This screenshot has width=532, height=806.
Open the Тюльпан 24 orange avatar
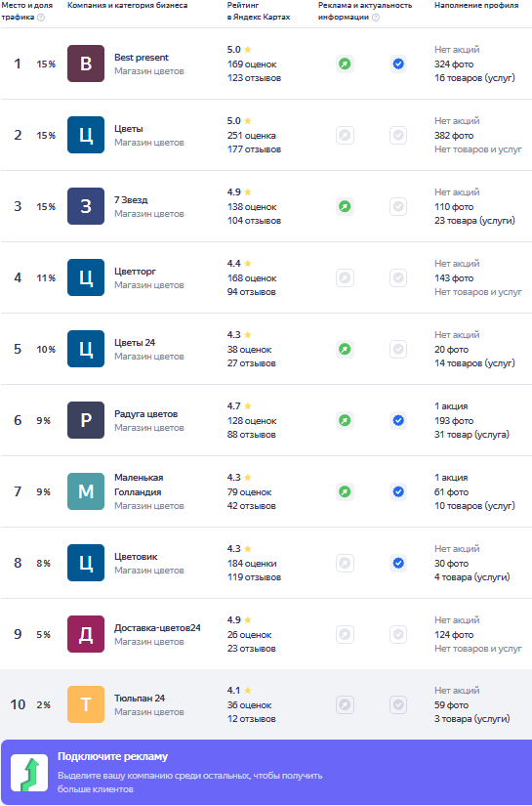point(86,704)
